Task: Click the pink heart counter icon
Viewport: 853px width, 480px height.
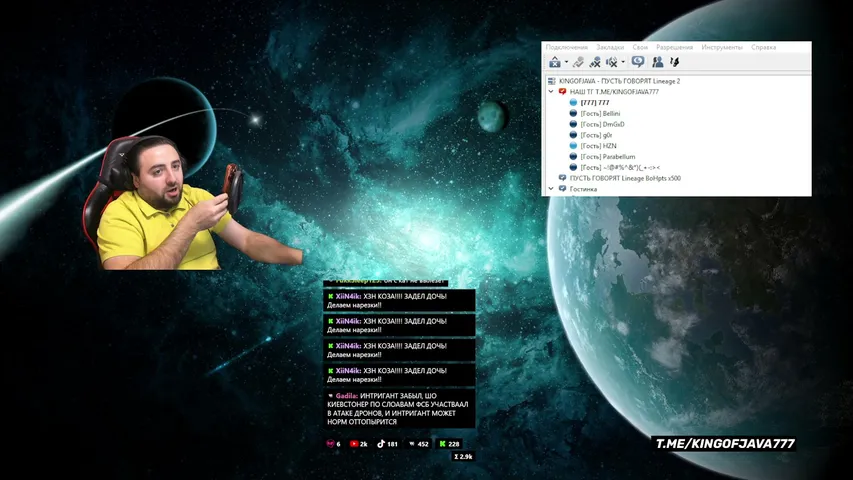Action: point(330,444)
